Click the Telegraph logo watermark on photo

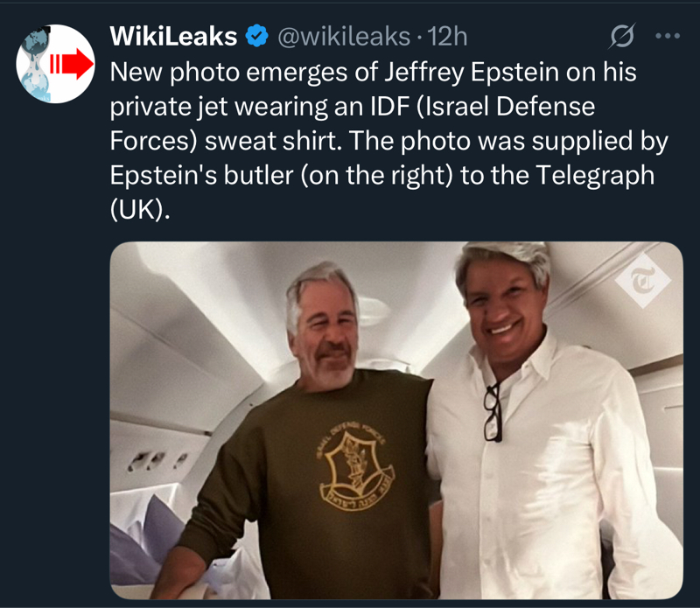(641, 281)
